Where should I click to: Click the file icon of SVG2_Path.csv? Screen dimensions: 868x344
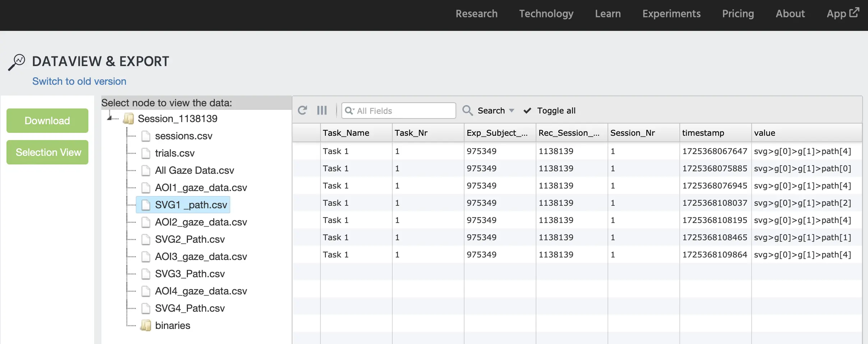[146, 240]
